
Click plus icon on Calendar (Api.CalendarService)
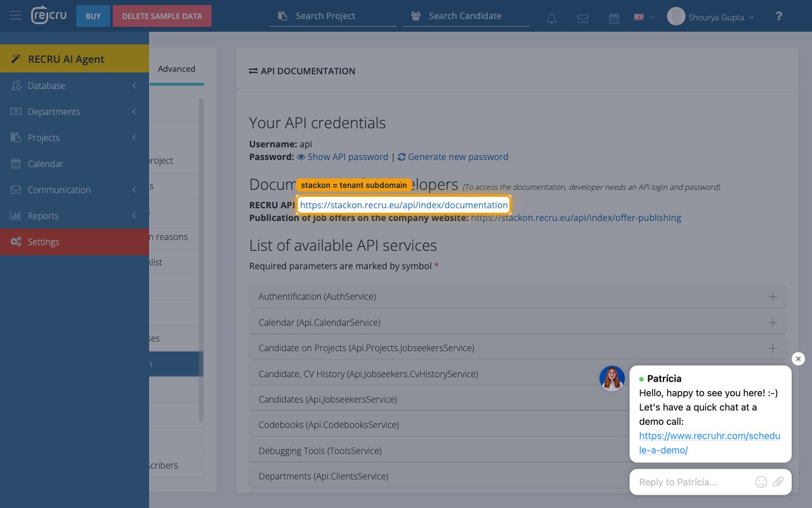tap(773, 323)
